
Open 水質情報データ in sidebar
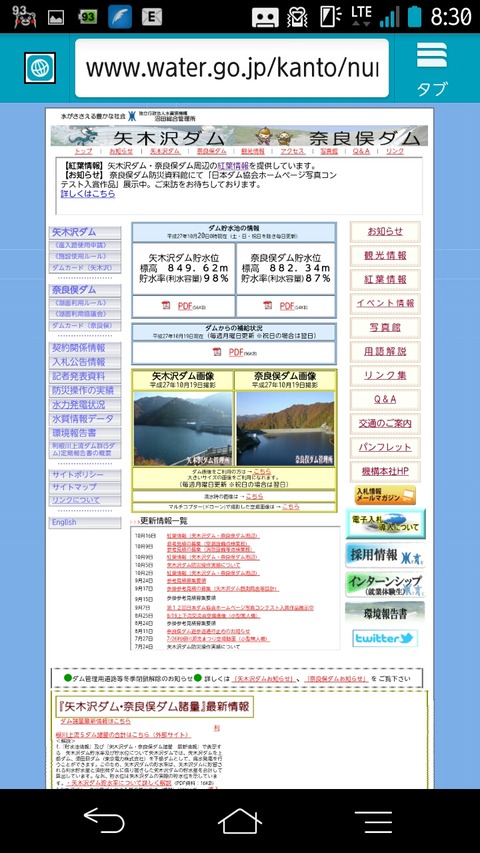pyautogui.click(x=85, y=419)
